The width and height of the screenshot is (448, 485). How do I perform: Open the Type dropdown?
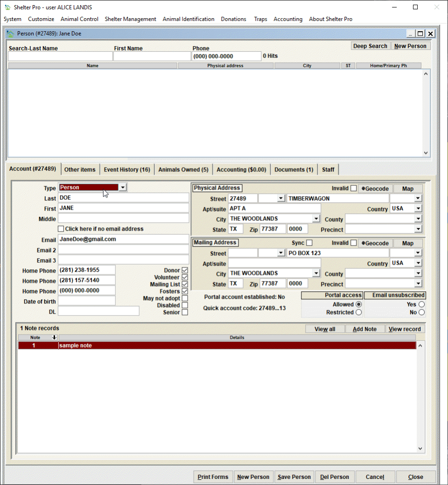(x=122, y=188)
